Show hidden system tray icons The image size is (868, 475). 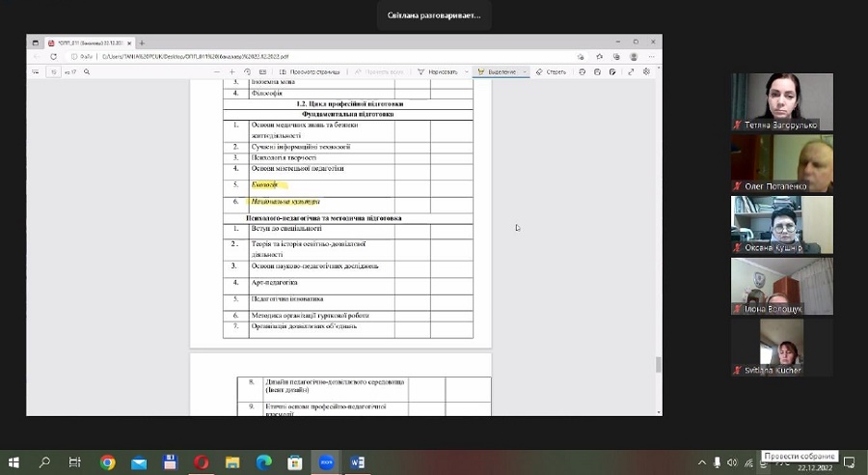pos(702,462)
